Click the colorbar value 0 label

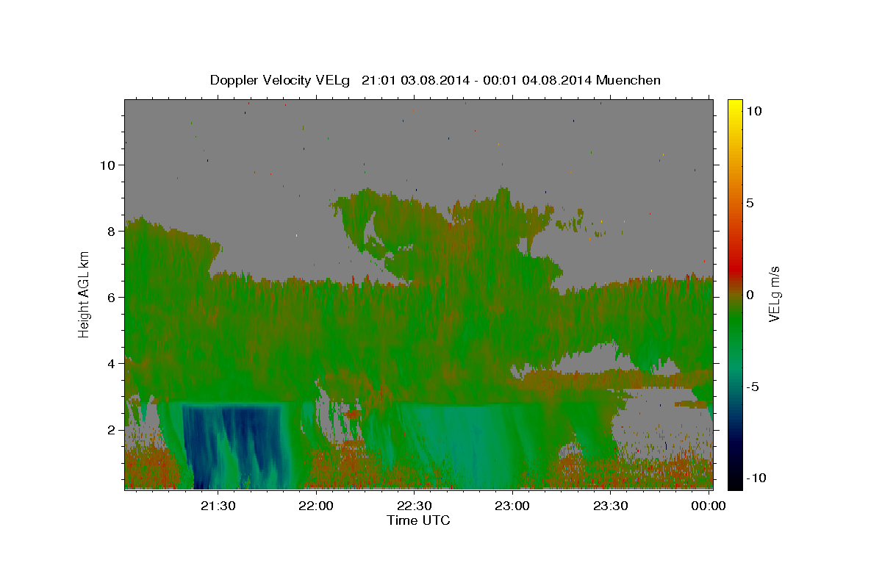click(x=750, y=295)
